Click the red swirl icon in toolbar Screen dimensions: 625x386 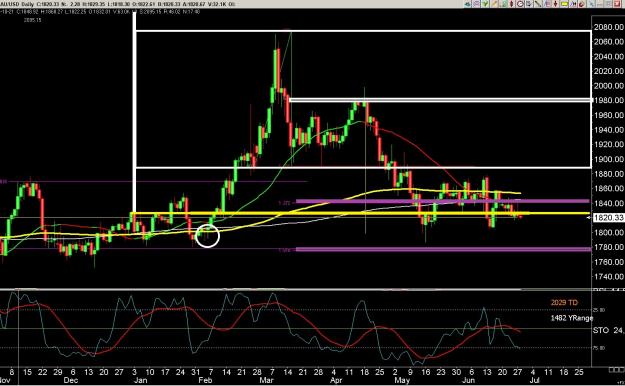pos(582,4)
